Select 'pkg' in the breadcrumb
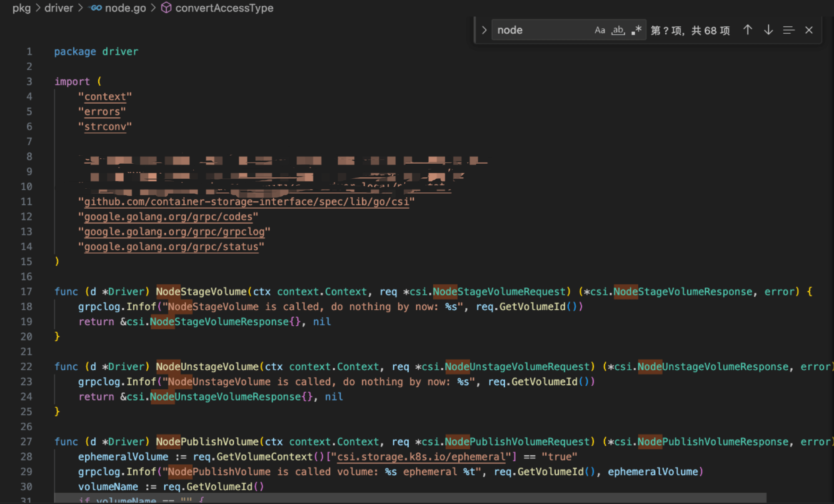Screen dimensions: 834x504 [21, 8]
